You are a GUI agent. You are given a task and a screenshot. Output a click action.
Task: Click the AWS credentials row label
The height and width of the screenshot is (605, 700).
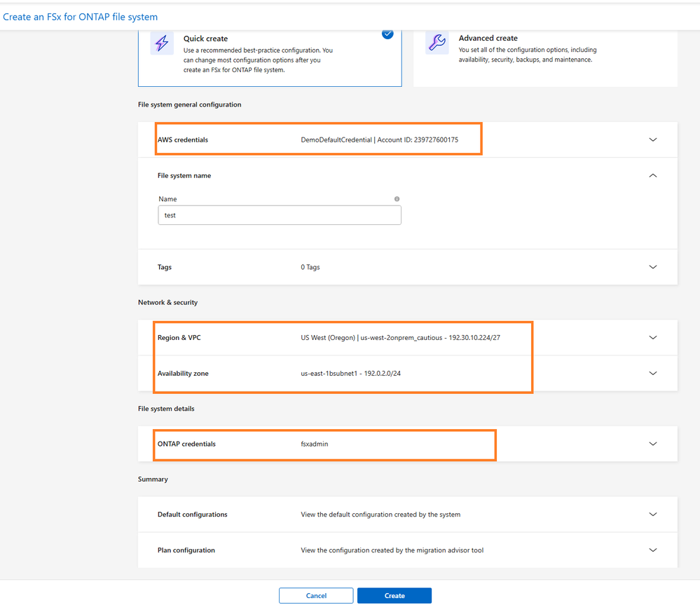tap(183, 140)
